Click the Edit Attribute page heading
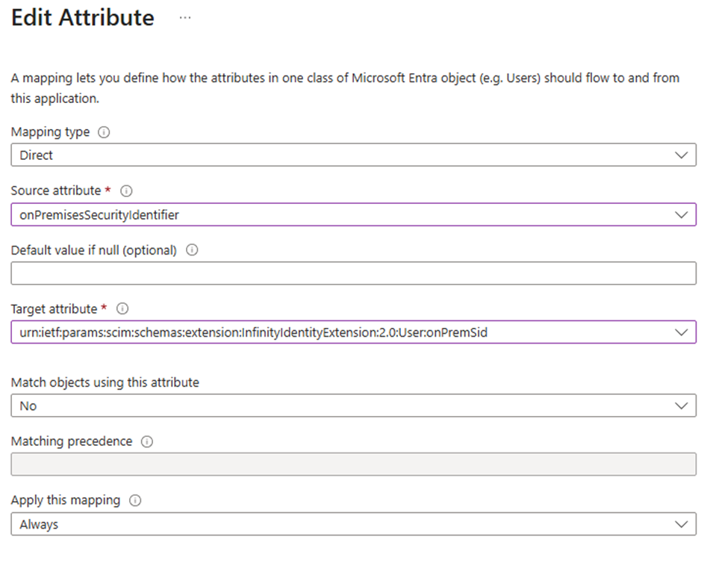This screenshot has width=728, height=566. tap(82, 18)
